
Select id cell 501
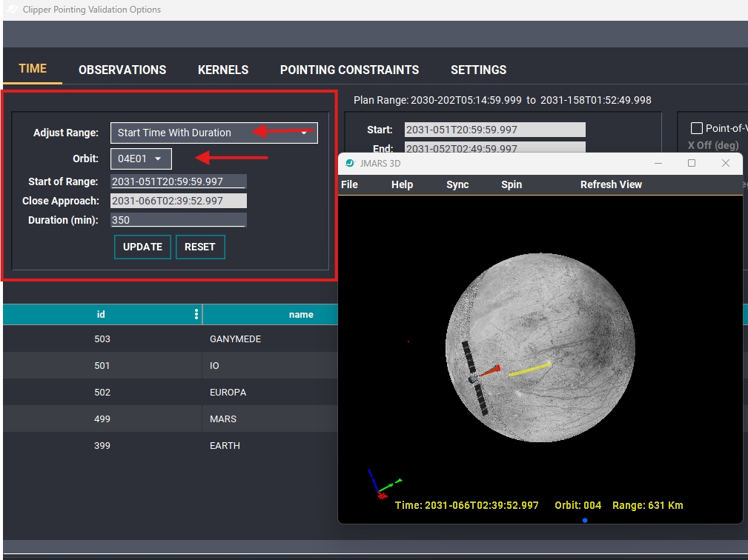tap(102, 365)
